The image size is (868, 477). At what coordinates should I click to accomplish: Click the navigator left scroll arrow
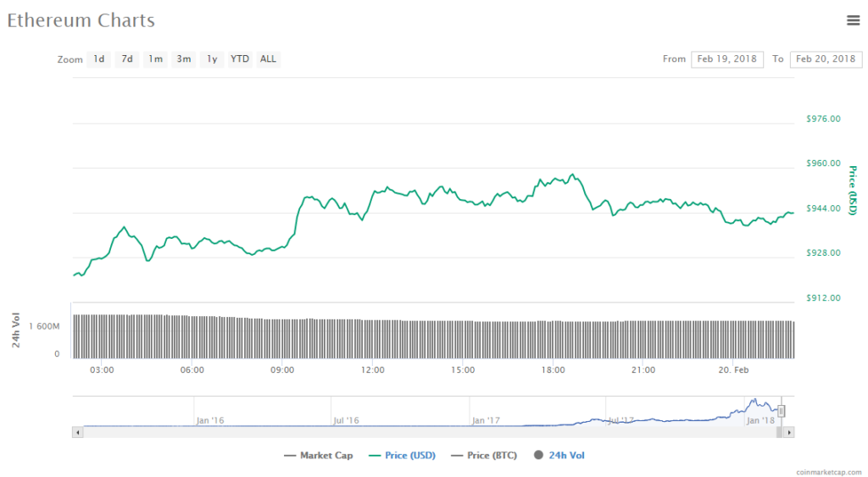click(77, 432)
